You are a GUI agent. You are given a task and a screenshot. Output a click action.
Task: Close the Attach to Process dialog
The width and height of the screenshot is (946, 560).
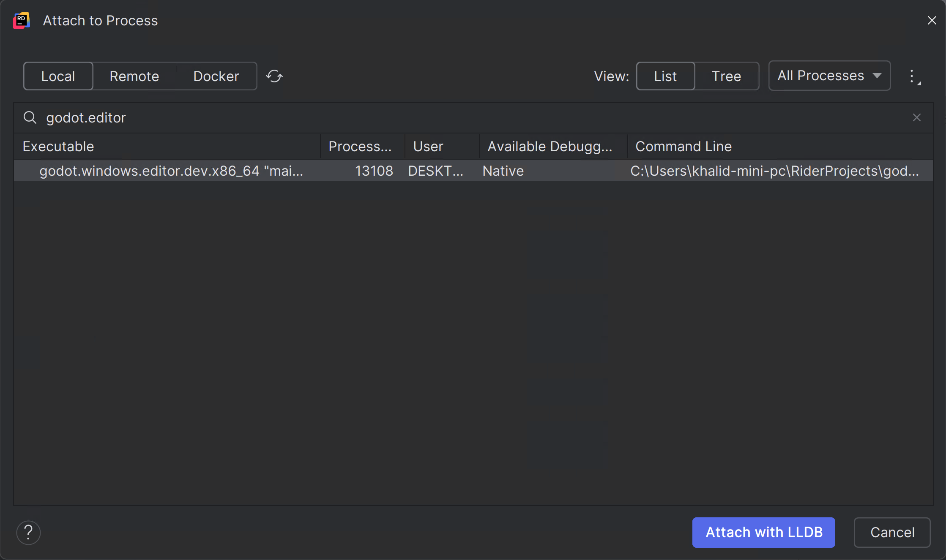click(932, 20)
